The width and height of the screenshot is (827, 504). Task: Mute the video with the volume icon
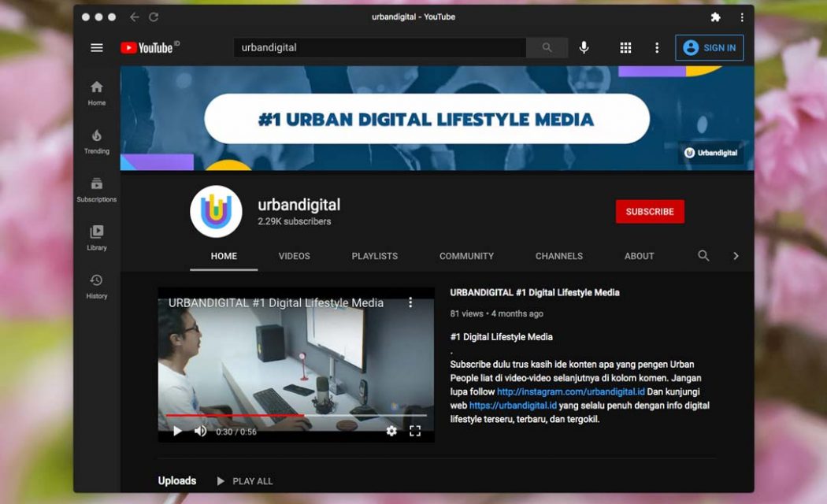click(x=200, y=431)
